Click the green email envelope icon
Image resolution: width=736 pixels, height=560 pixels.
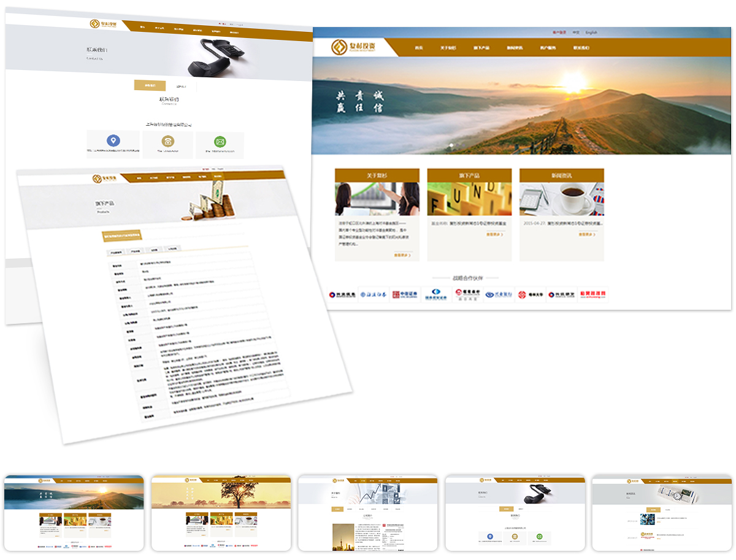pyautogui.click(x=220, y=142)
